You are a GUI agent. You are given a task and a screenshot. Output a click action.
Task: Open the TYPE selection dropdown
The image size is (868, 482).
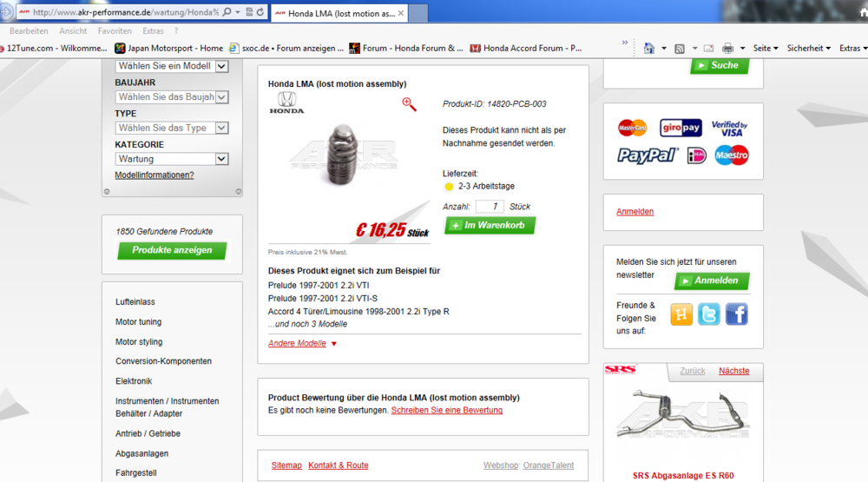point(172,128)
